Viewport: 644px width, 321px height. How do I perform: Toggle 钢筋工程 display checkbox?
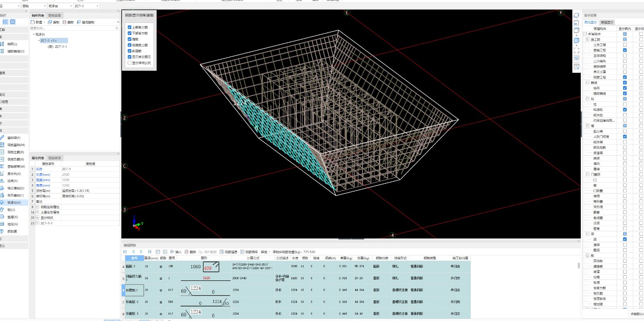point(625,77)
